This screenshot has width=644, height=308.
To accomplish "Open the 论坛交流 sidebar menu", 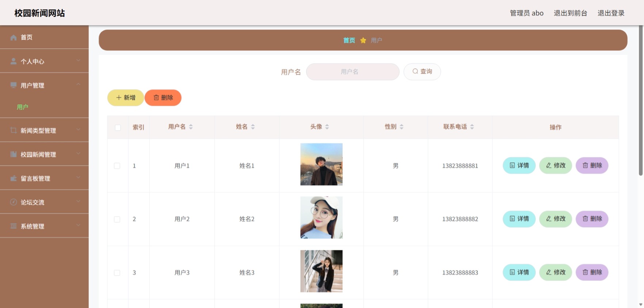I will 44,202.
